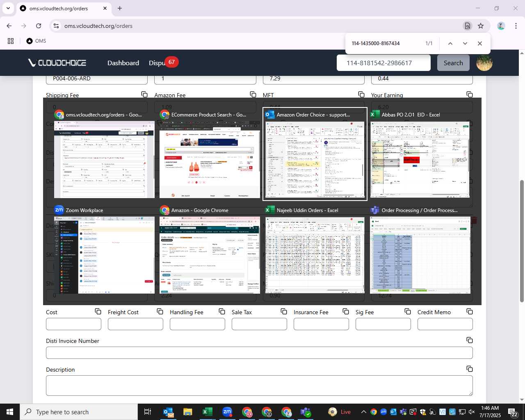Copy the Description text

(x=470, y=369)
